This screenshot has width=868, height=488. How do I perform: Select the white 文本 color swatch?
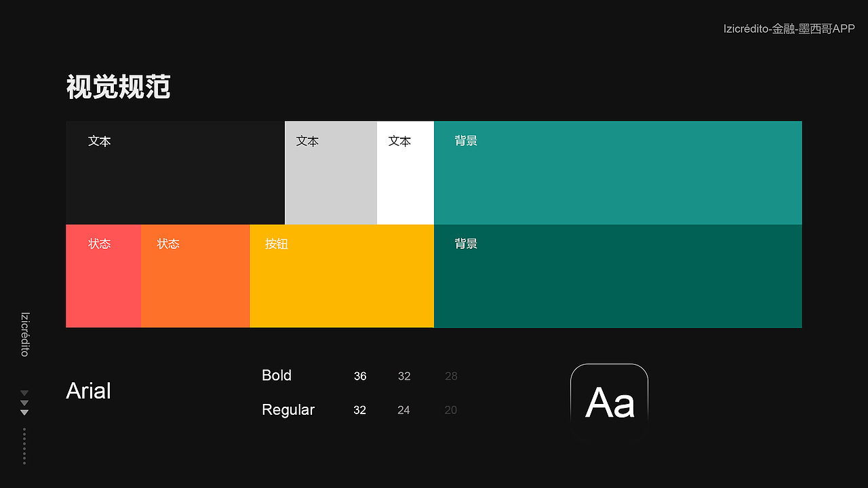pyautogui.click(x=405, y=173)
